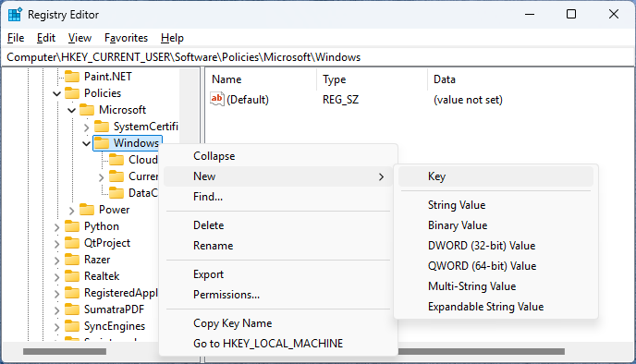Select the (Default) value row name
Screen dimensions: 636x364
248,99
